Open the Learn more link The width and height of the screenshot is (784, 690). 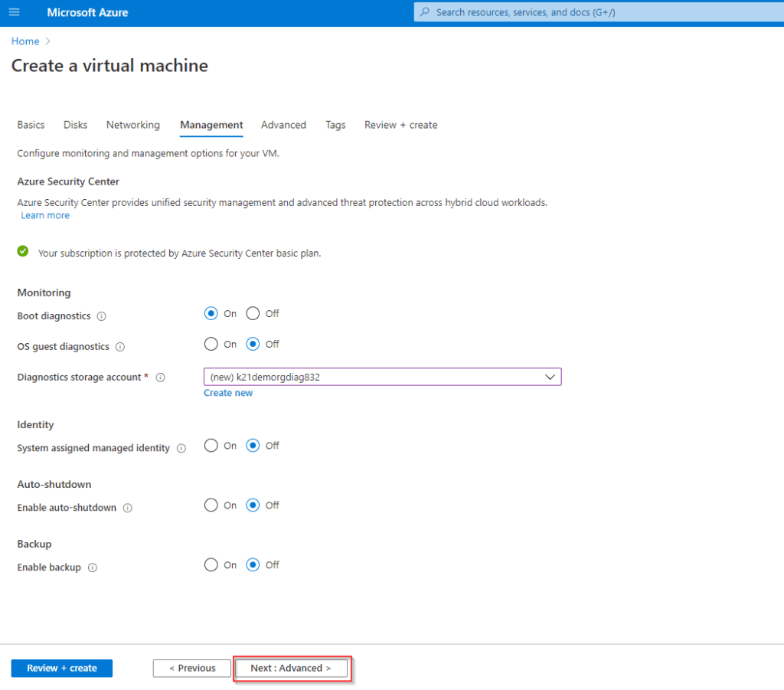44,215
